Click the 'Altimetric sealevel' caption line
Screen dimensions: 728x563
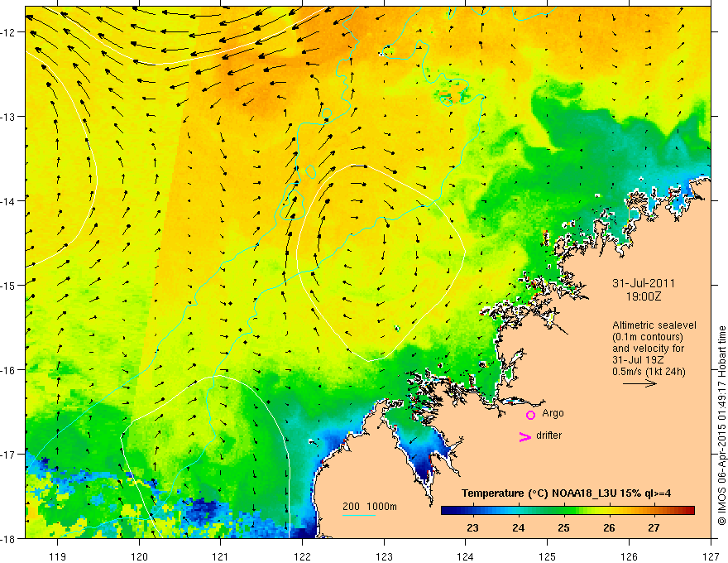(x=654, y=325)
